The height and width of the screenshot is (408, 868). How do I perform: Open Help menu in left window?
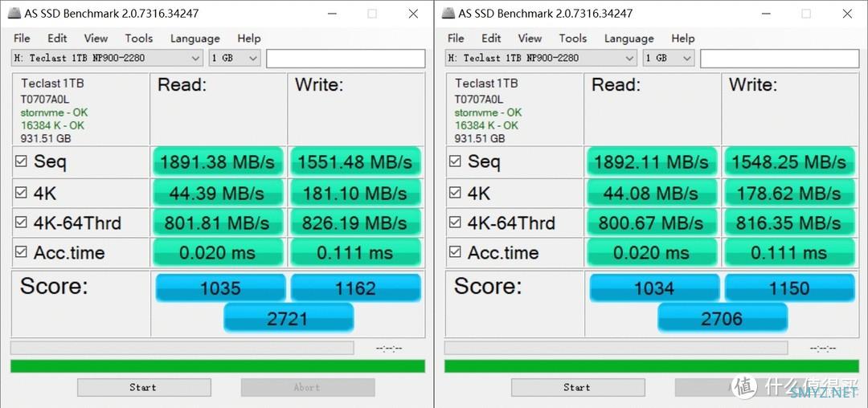click(249, 38)
